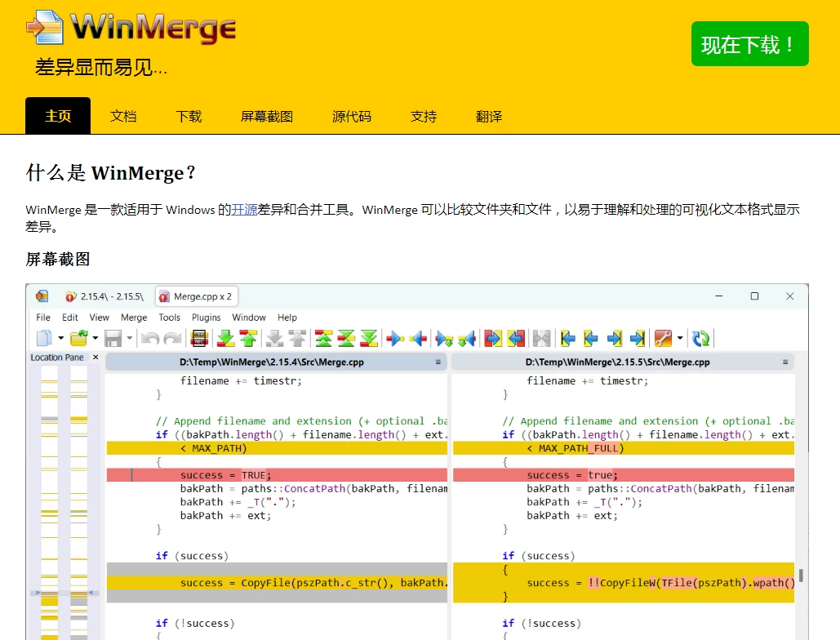Click the 现在下载! download button
Viewport: 840px width, 640px height.
[x=749, y=44]
